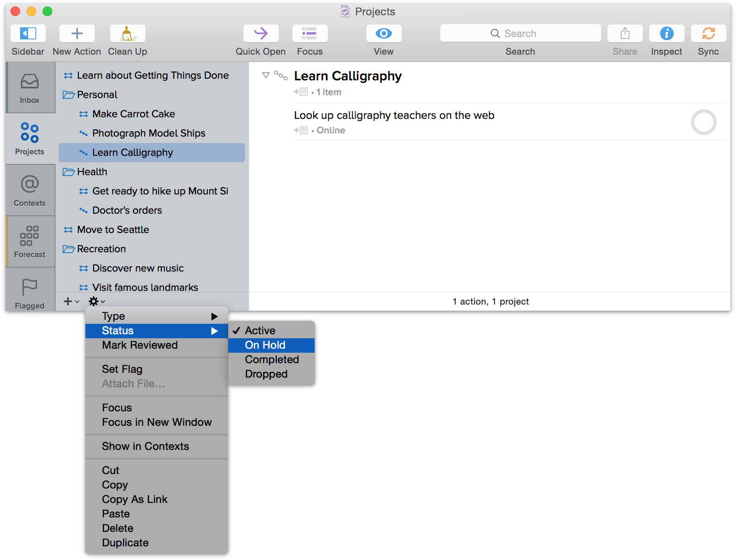Select Learn Calligraphy in the sidebar

(x=152, y=153)
